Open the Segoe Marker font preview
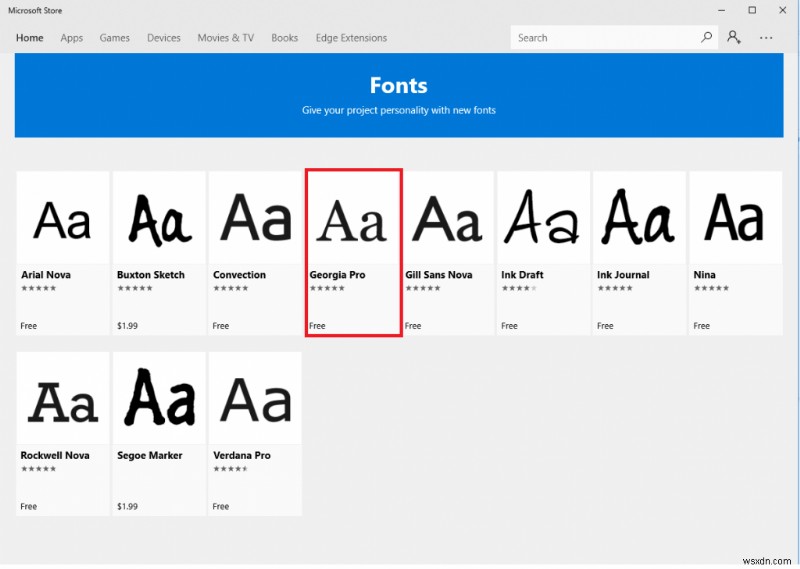This screenshot has height=569, width=800. point(159,399)
